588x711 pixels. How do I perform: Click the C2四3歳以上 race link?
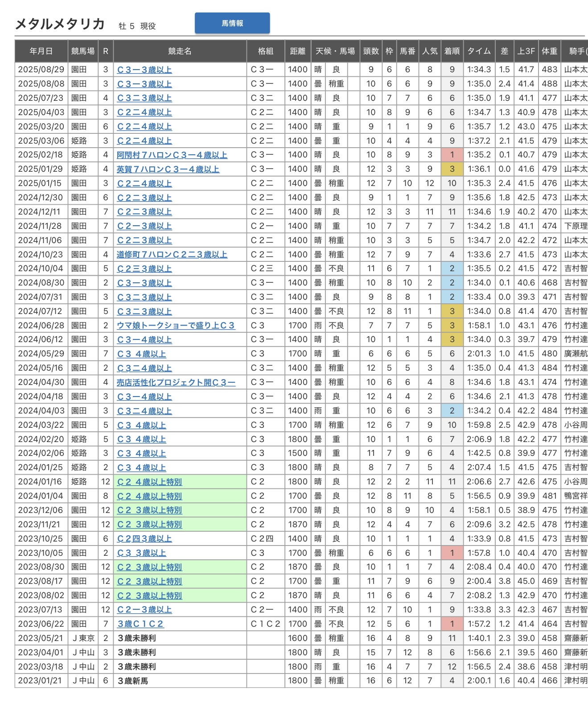[144, 539]
